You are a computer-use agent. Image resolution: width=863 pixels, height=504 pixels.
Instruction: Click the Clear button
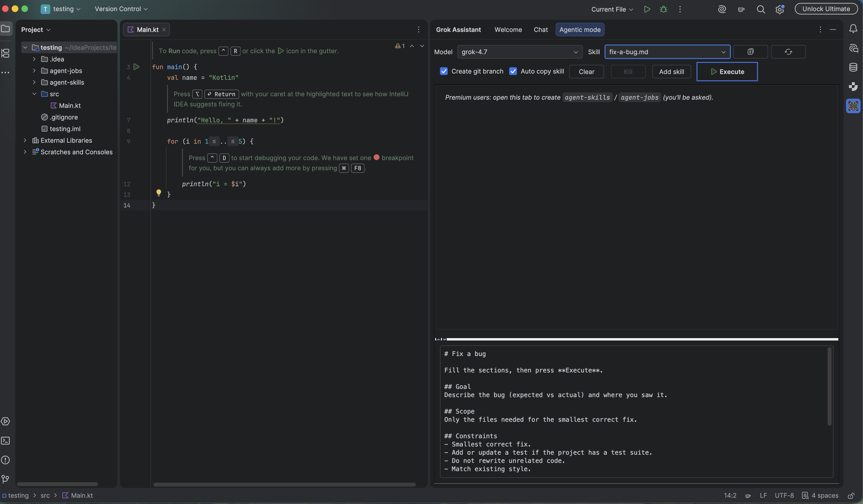[586, 72]
